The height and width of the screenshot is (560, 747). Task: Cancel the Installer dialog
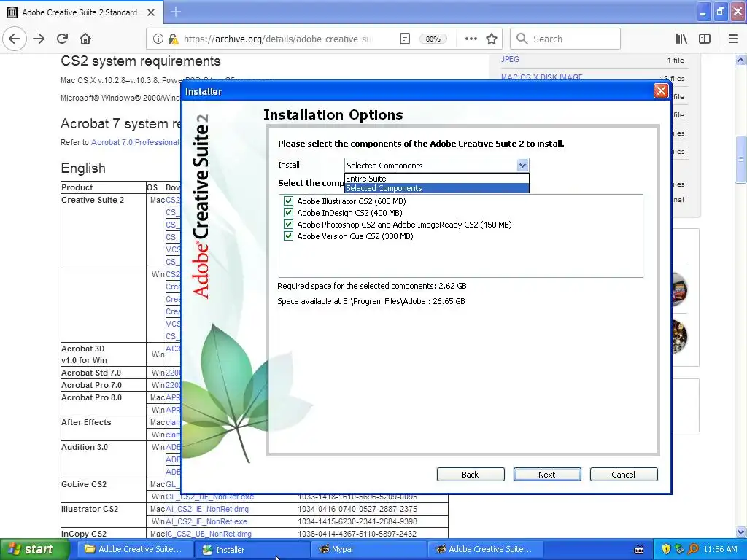click(x=624, y=474)
